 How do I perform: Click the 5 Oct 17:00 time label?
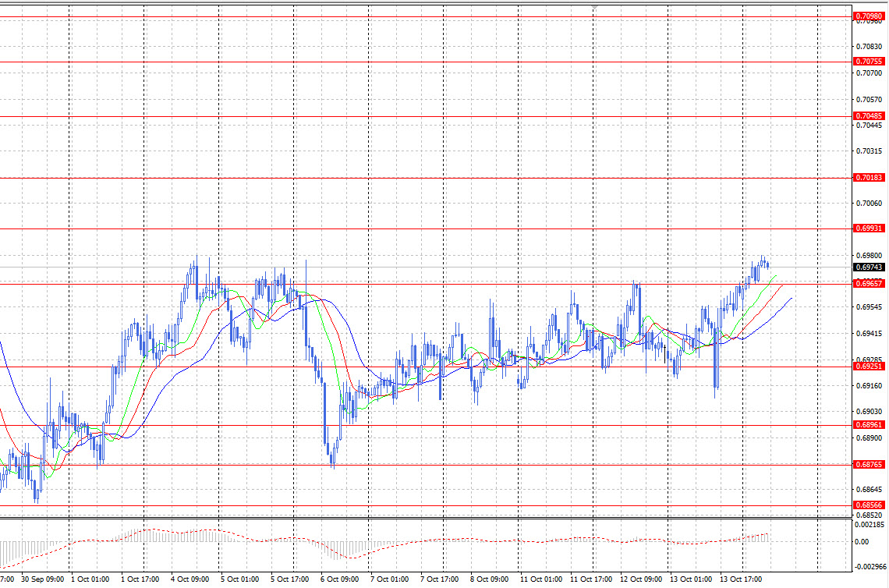[290, 579]
